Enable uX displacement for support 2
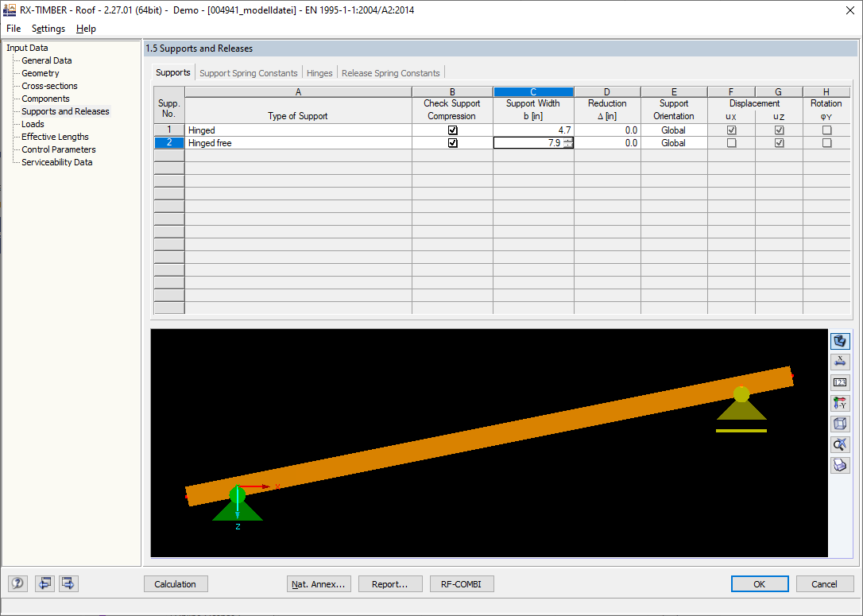 (731, 143)
